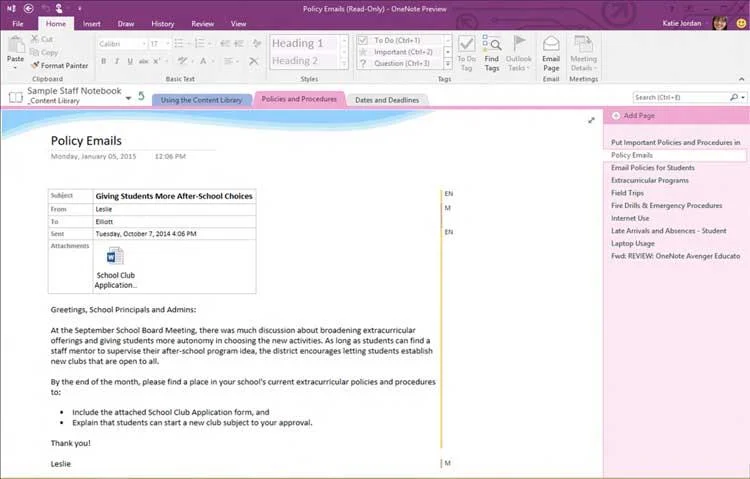Open the font size dropdown
Image resolution: width=750 pixels, height=479 pixels.
pos(167,44)
